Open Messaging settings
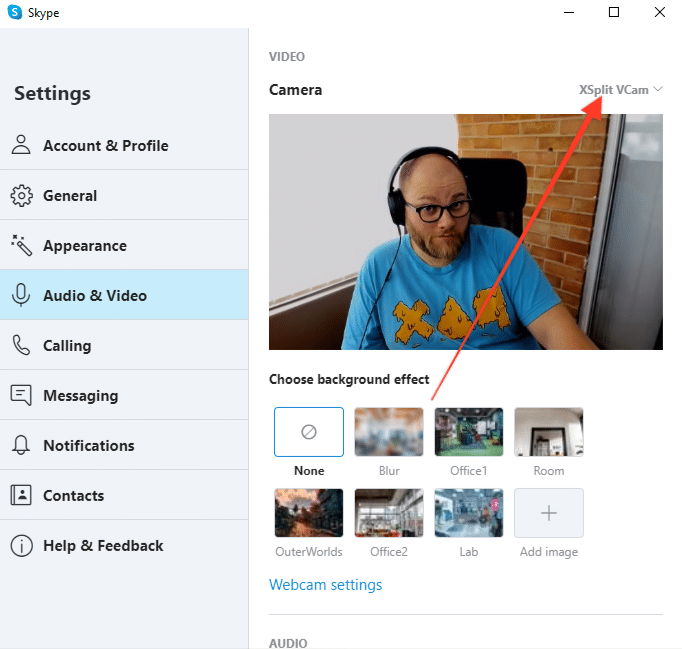682x649 pixels. [124, 395]
